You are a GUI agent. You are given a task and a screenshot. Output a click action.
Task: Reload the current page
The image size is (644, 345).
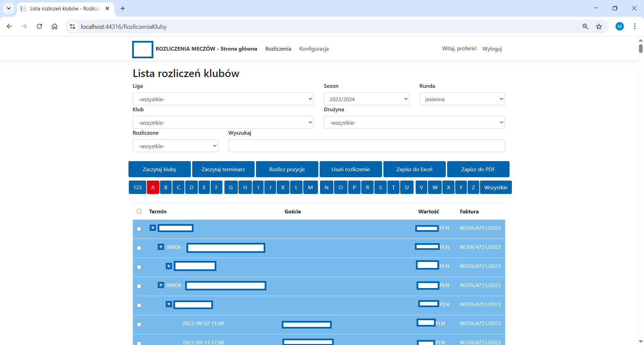pos(39,26)
